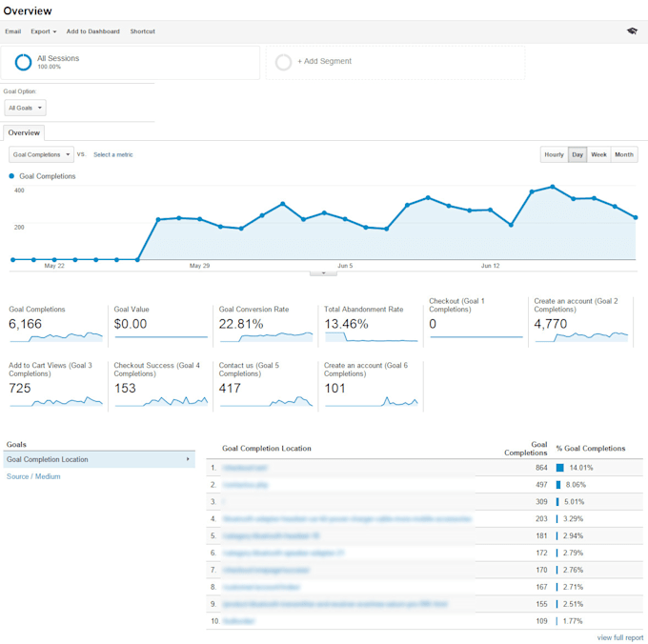Image resolution: width=648 pixels, height=644 pixels.
Task: Click the 2.76% value in row 7
Action: pyautogui.click(x=573, y=570)
